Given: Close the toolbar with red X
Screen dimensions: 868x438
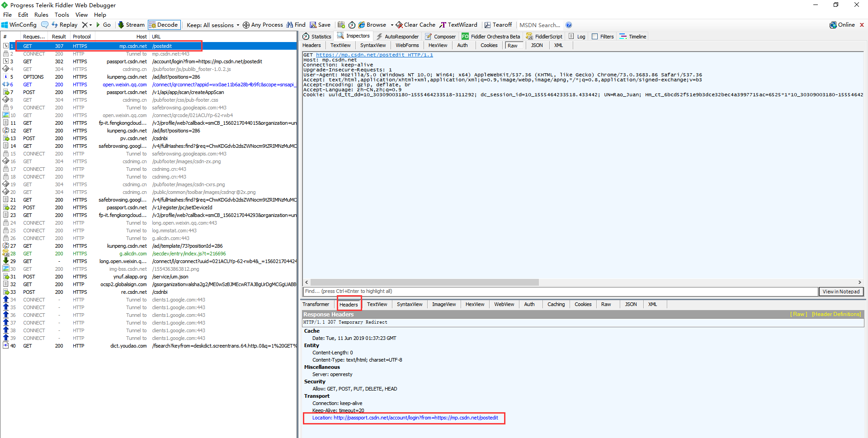Looking at the screenshot, I should click(x=862, y=25).
